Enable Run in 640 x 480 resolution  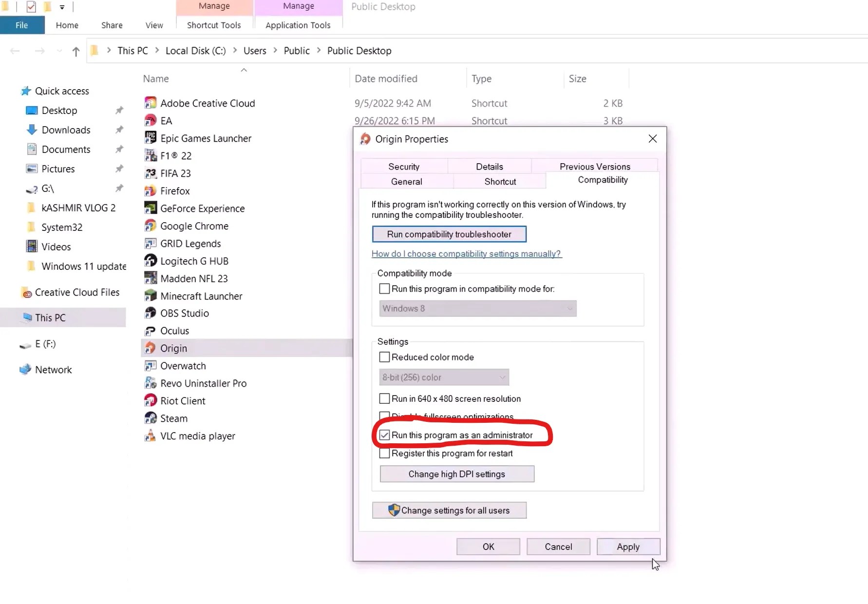(384, 398)
